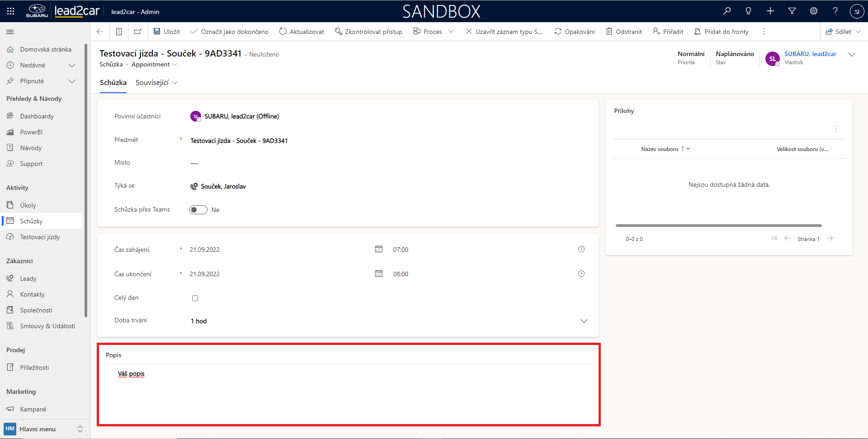
Task: Click the search magnifier icon in top bar
Action: (x=727, y=11)
